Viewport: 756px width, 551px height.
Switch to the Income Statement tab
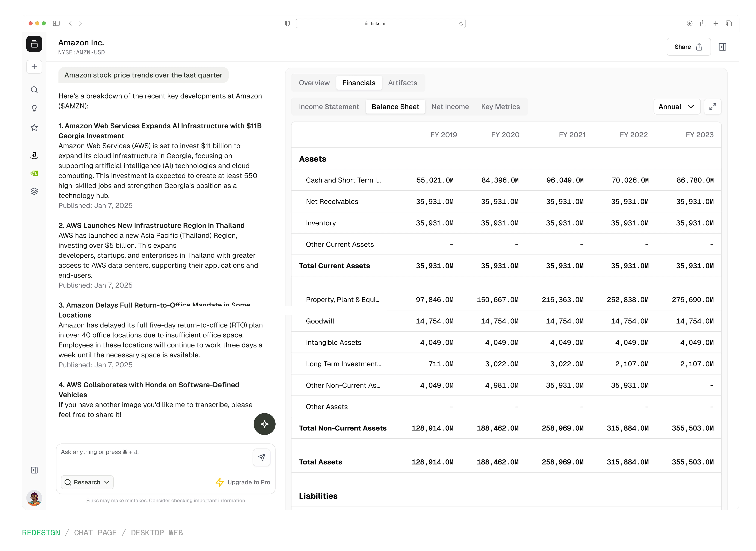click(x=329, y=107)
